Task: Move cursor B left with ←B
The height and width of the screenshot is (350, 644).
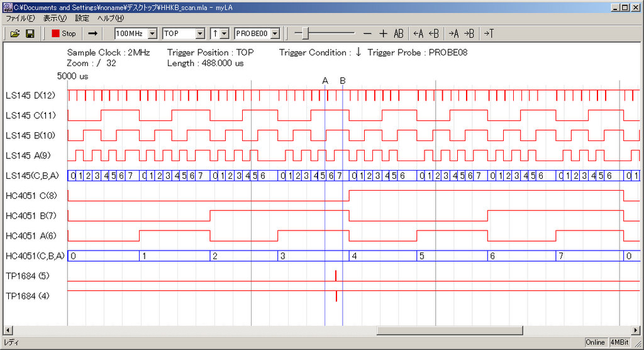Action: (x=433, y=33)
